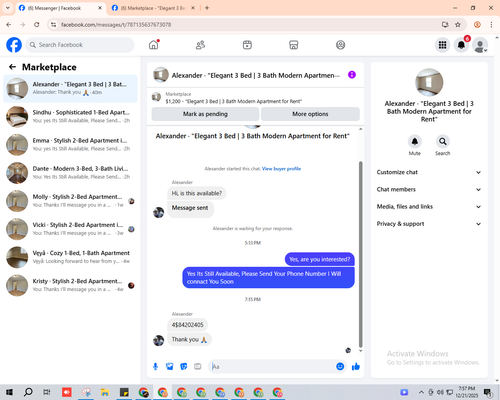Open the notifications bell
Viewport: 500px width, 400px height.
coord(461,45)
